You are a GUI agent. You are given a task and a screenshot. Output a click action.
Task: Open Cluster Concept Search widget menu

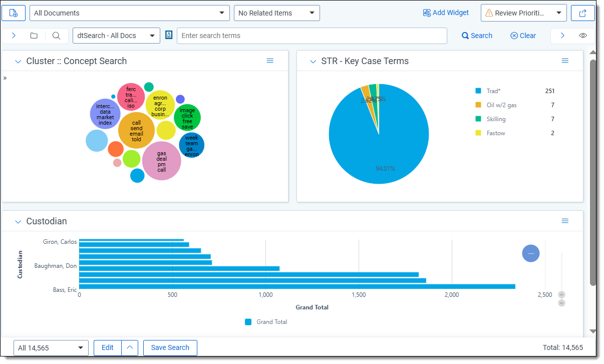pyautogui.click(x=270, y=61)
